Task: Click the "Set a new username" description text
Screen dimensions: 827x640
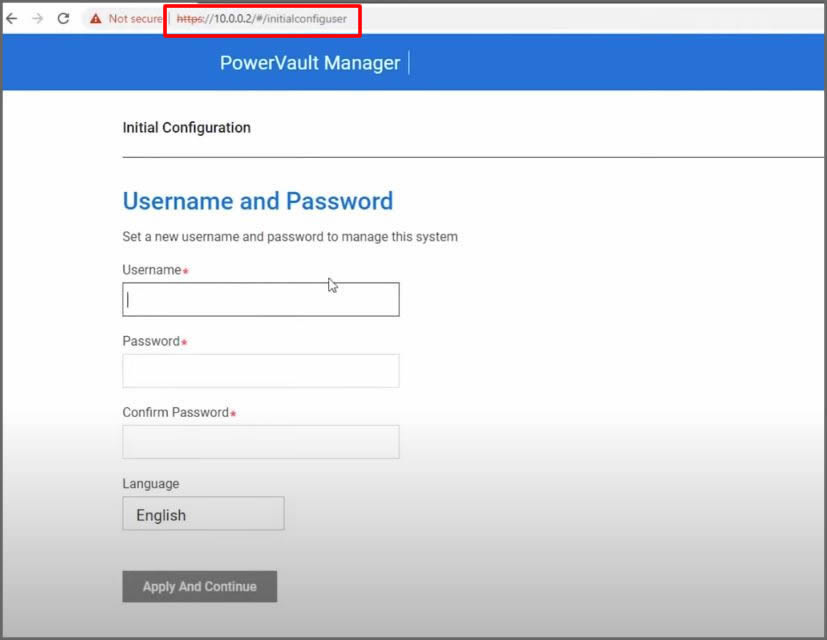Action: pyautogui.click(x=290, y=237)
